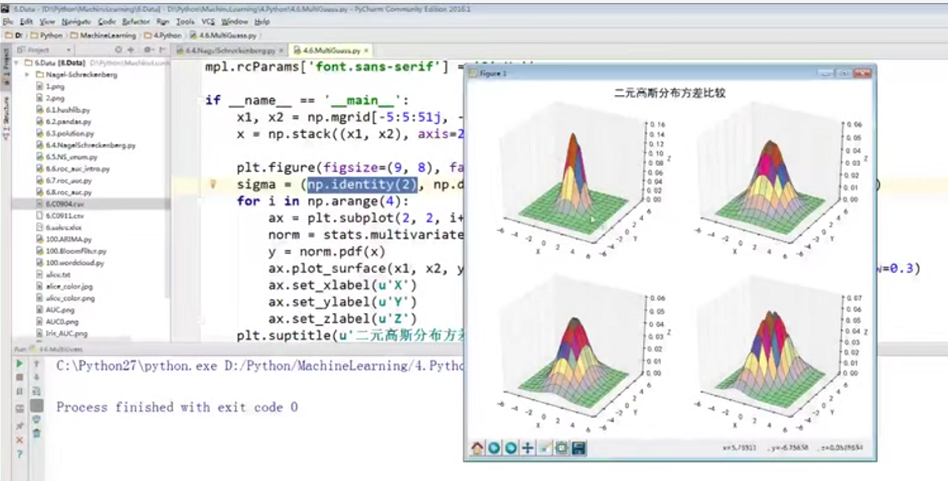Click the Print icon in Run console
948x481 pixels.
[x=37, y=419]
